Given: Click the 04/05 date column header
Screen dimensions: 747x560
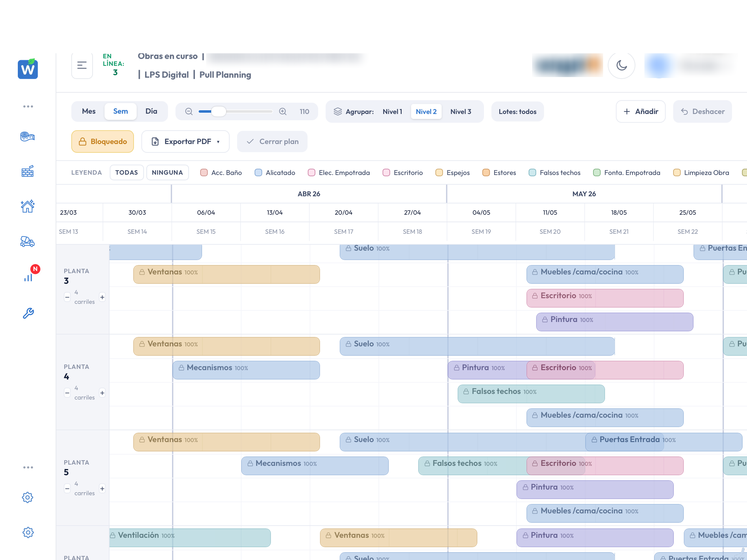Looking at the screenshot, I should coord(481,212).
